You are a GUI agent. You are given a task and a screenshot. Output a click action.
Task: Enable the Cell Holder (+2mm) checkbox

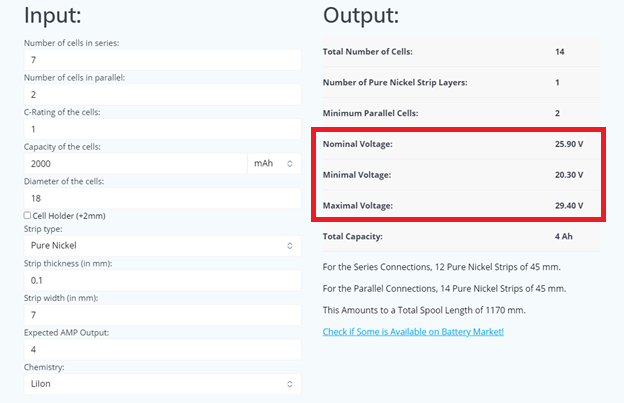tap(28, 216)
